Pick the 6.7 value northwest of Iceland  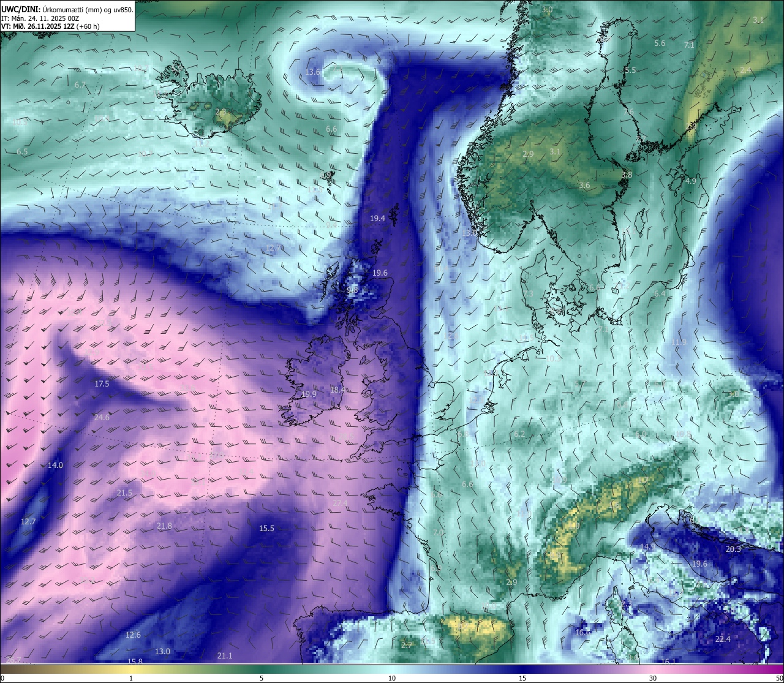(80, 85)
